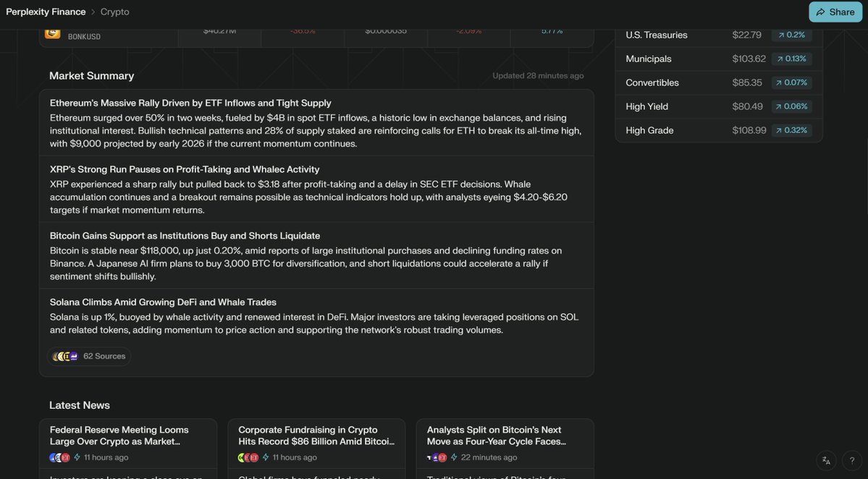This screenshot has height=479, width=868.
Task: Click High Grade 0.32% change badge
Action: (x=791, y=130)
